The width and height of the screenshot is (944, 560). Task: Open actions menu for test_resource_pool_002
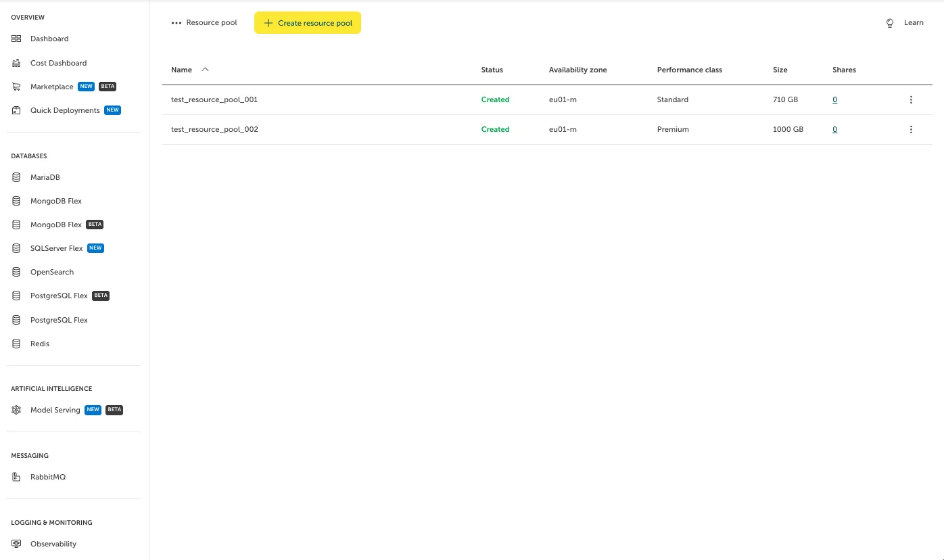pos(911,129)
